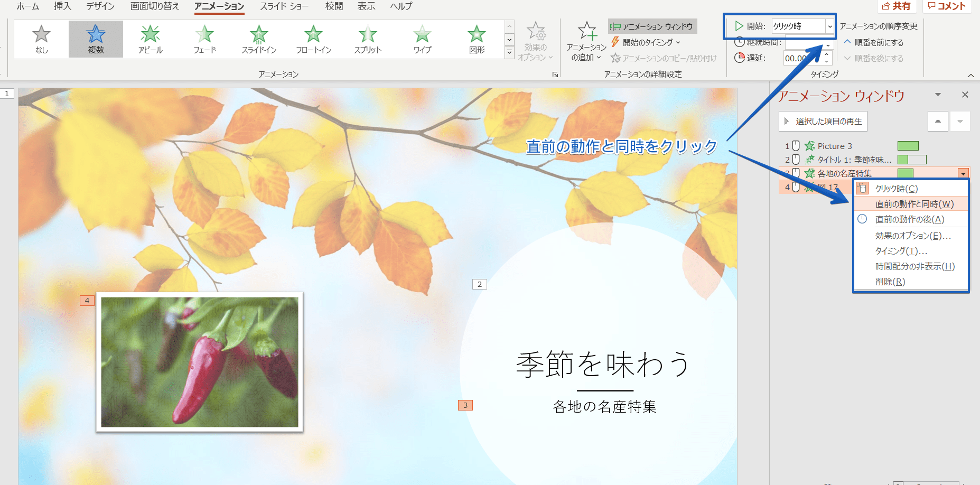Apply the フロートイン animation effect

313,39
